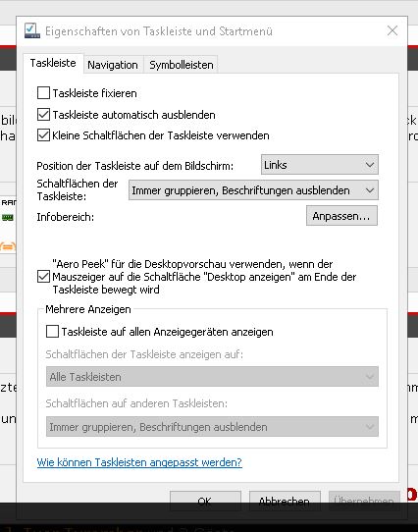This screenshot has height=532, width=418.
Task: Open Schaltflächen auf anderen Taskleisten dropdown
Action: point(212,426)
